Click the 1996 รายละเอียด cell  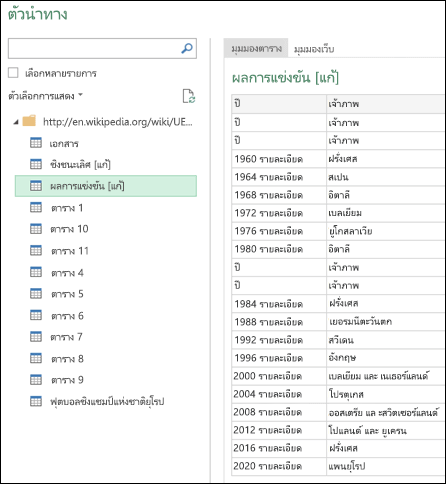click(279, 358)
